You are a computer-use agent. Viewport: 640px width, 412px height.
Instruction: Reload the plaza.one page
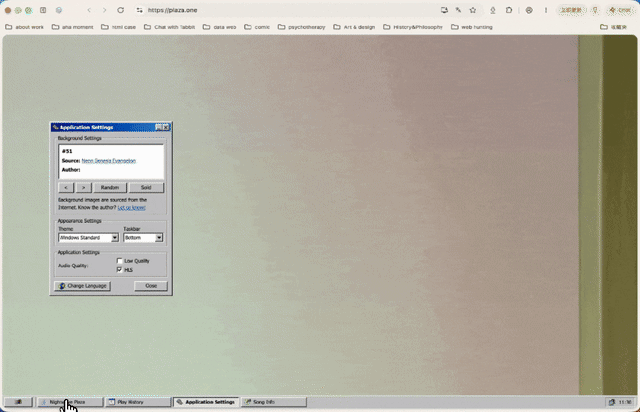(x=120, y=10)
